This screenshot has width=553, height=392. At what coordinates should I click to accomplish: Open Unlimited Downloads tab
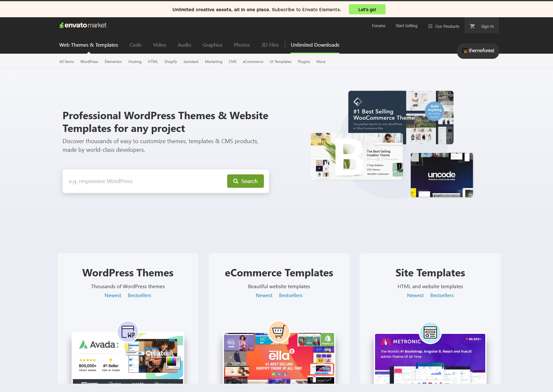click(315, 45)
